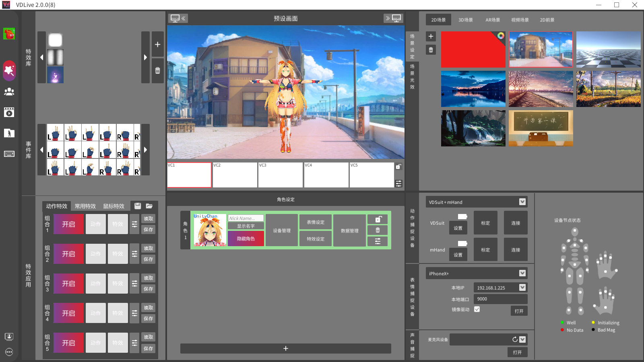Switch to 视频场景 tab

pos(520,20)
